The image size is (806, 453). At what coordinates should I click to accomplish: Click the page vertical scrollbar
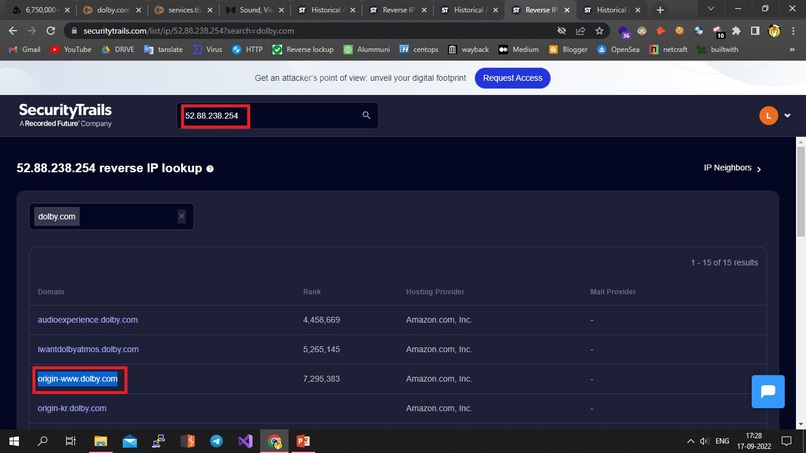[800, 191]
